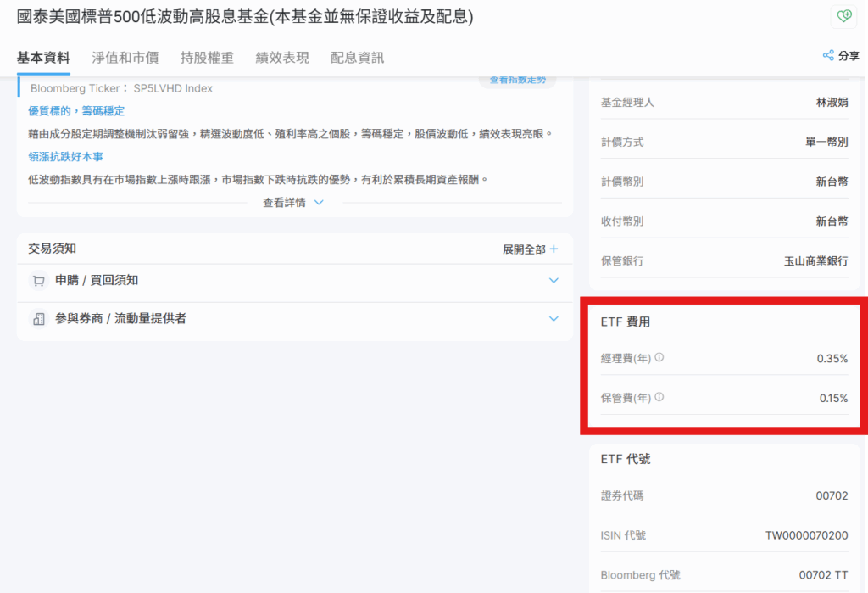The height and width of the screenshot is (593, 868).
Task: Click the building icon beside 參與券商 / 流動量提供者
Action: click(x=39, y=319)
